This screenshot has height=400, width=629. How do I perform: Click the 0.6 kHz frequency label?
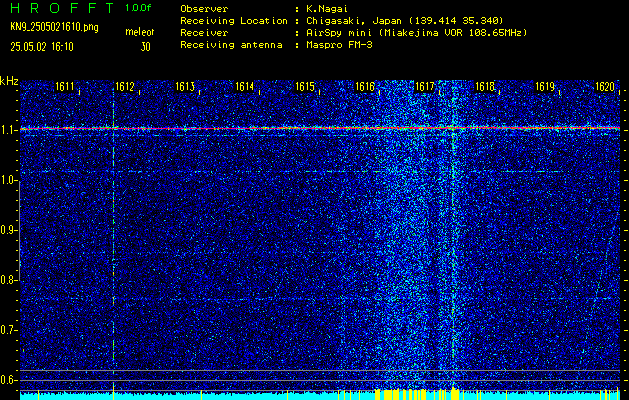click(8, 380)
